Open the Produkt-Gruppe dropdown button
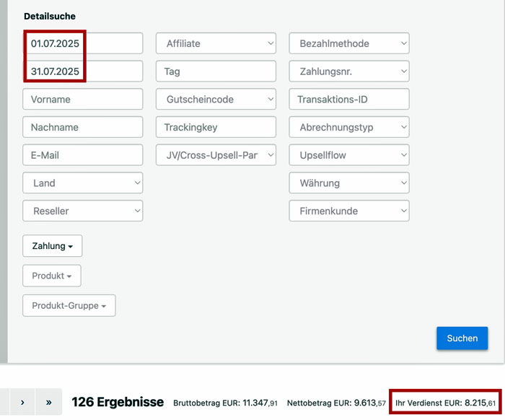Viewport: 505px width, 420px height. click(69, 305)
